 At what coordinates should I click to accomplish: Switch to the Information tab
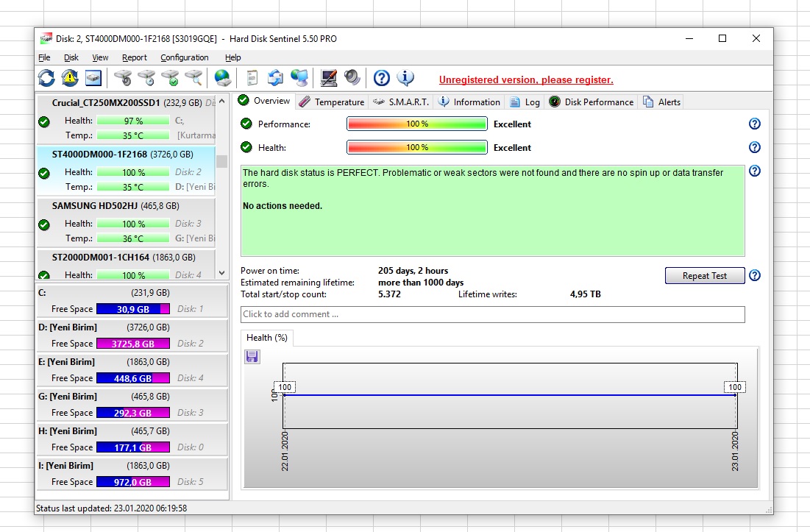(469, 102)
